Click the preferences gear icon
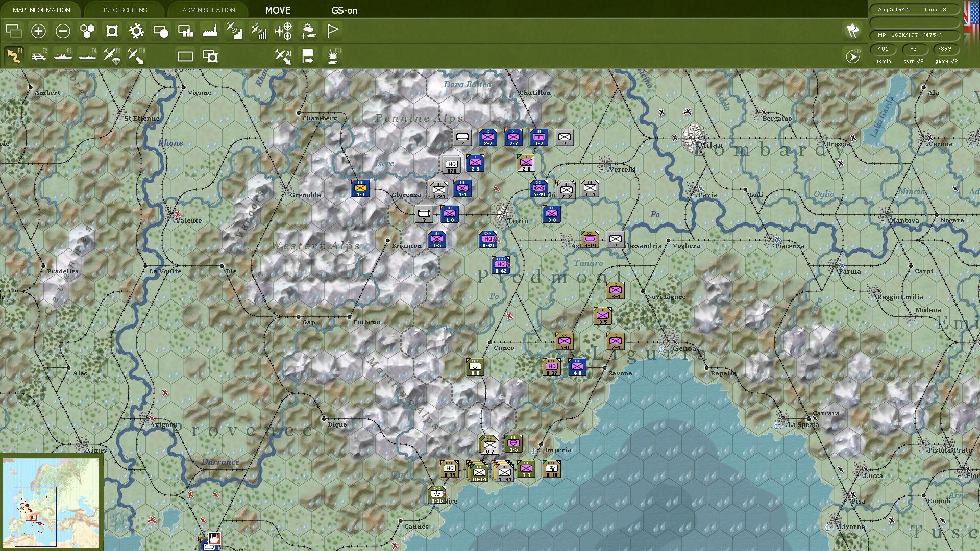The image size is (980, 551). click(136, 31)
